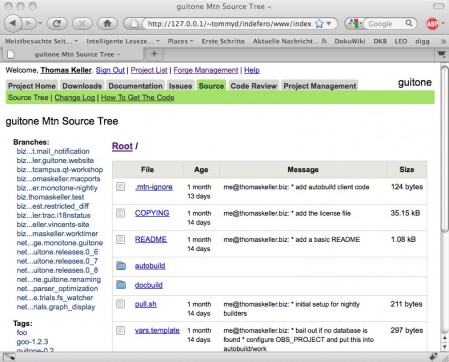
Task: Open the search engine selector dropdown
Action: (355, 24)
